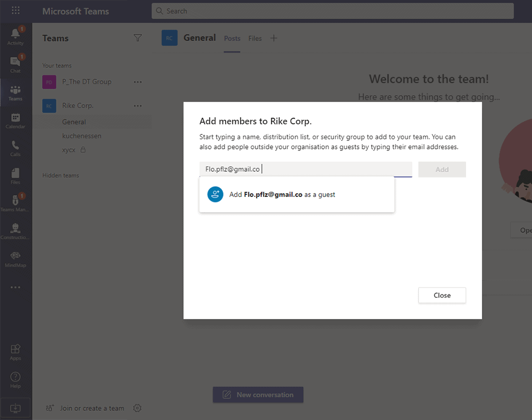532x420 pixels.
Task: Click the guest person icon in suggestion
Action: coord(215,194)
